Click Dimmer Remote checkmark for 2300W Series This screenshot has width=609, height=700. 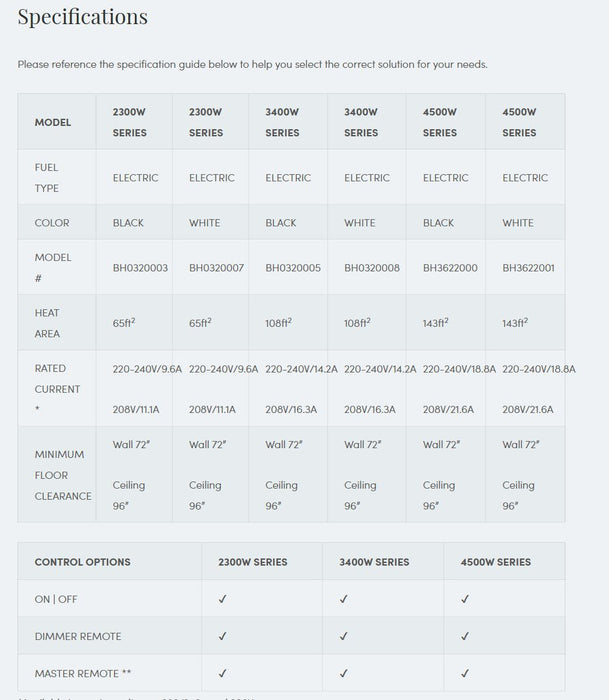223,636
